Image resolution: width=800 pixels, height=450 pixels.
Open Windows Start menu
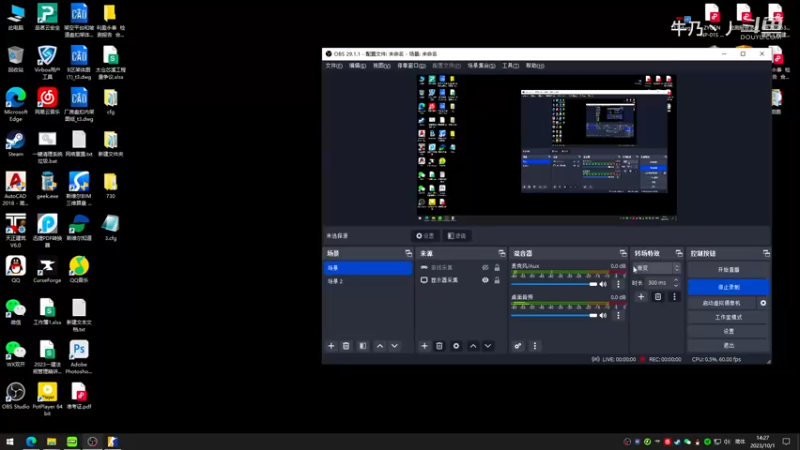tap(10, 441)
